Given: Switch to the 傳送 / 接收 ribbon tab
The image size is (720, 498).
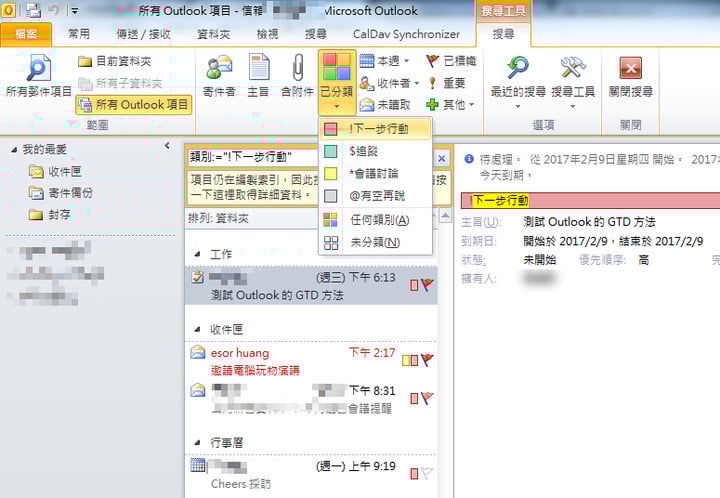Looking at the screenshot, I should [143, 34].
